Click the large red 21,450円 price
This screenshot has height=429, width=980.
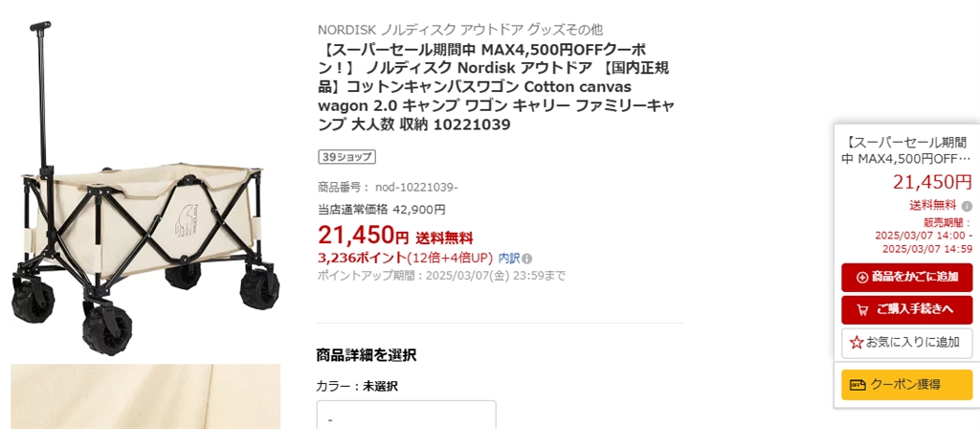pyautogui.click(x=363, y=235)
